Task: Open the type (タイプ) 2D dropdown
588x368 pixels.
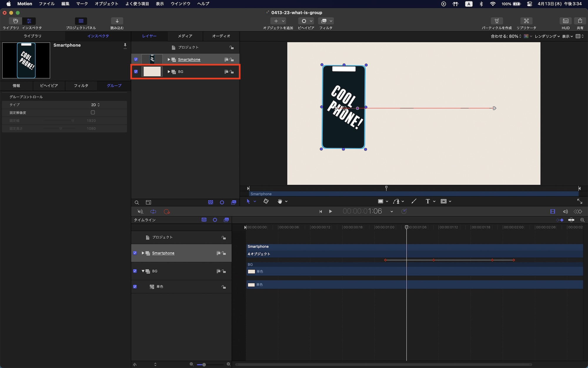Action: (95, 105)
